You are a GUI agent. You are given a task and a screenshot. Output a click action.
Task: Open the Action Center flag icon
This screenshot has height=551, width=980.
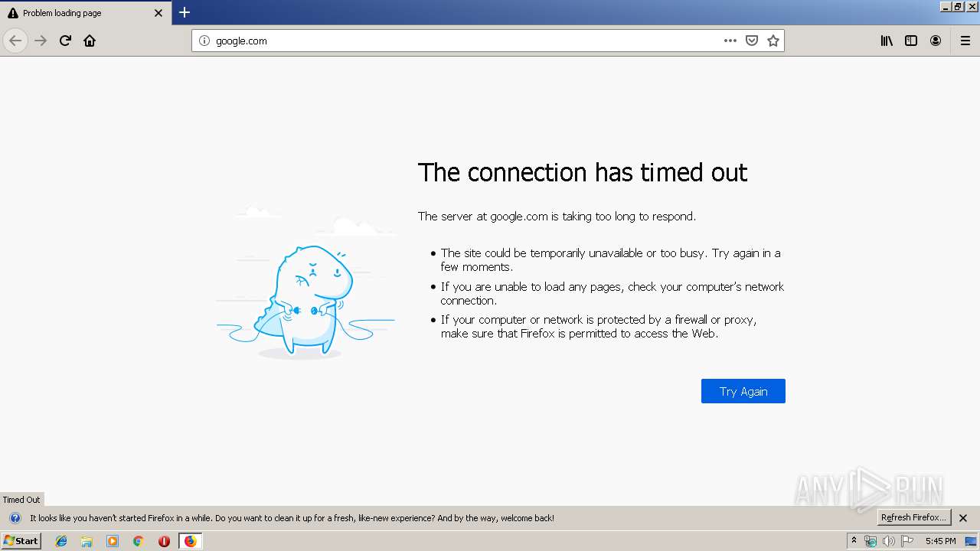(x=907, y=541)
